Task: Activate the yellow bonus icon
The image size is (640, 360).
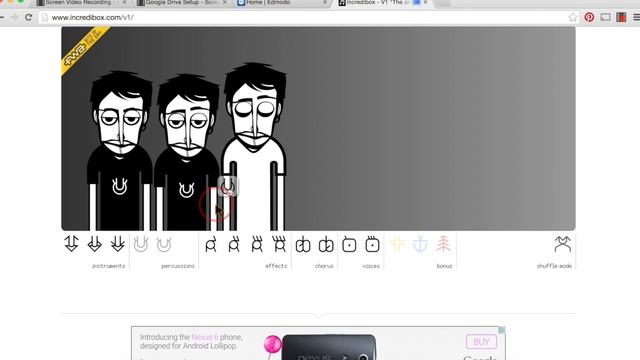Action: (x=397, y=244)
